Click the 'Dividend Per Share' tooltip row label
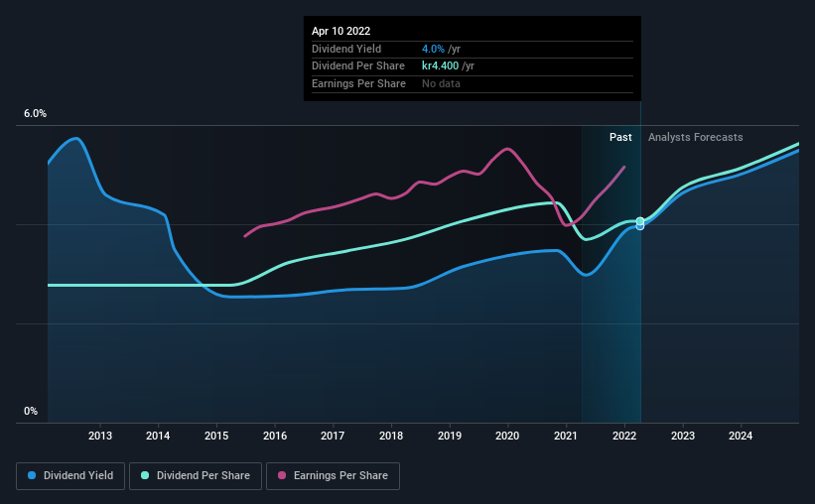 [x=358, y=66]
